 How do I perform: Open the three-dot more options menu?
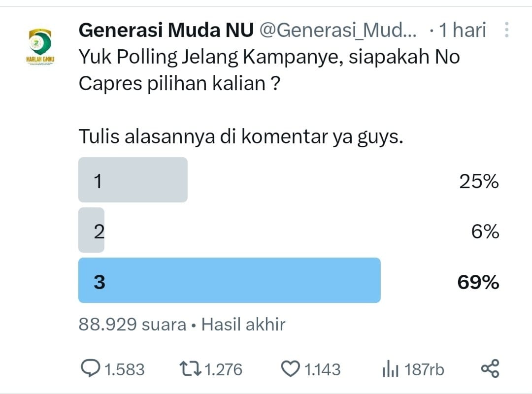click(506, 30)
